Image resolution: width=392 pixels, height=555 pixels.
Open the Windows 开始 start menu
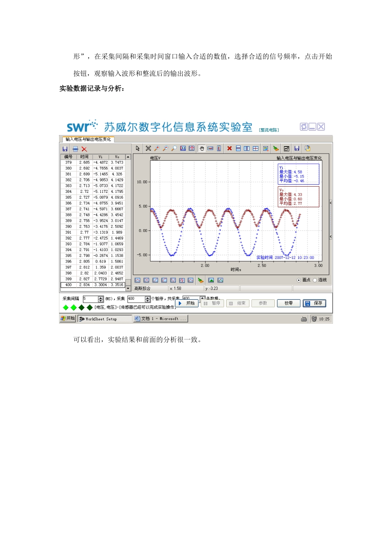coord(68,318)
